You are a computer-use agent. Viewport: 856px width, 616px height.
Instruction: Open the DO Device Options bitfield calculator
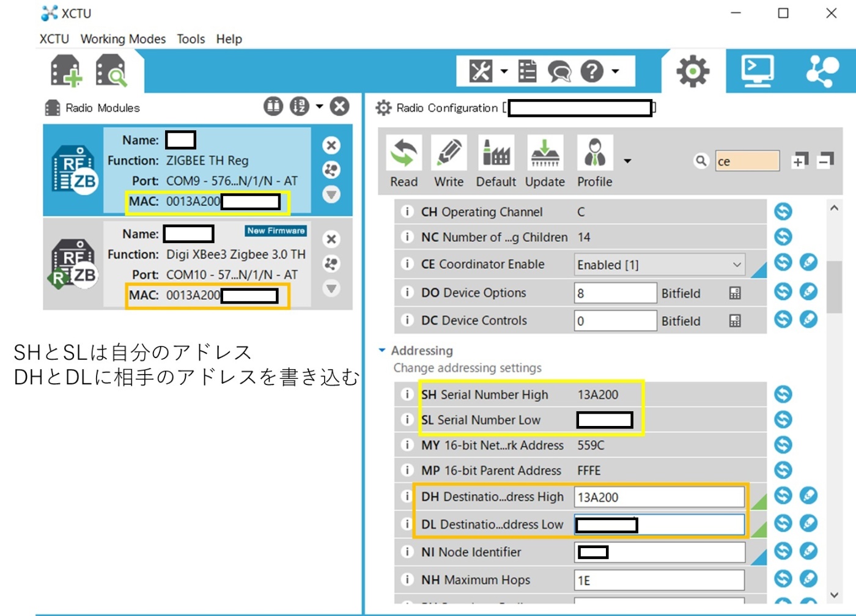click(735, 293)
